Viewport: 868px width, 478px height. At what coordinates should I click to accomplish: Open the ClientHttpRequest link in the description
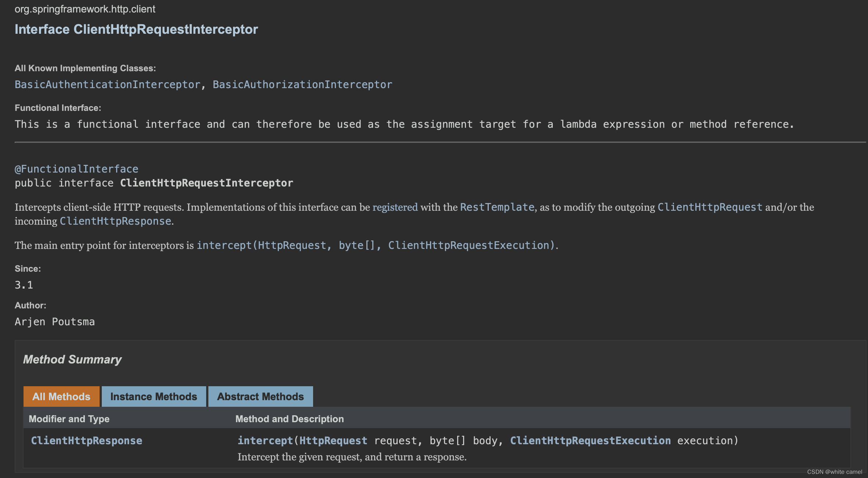click(710, 207)
